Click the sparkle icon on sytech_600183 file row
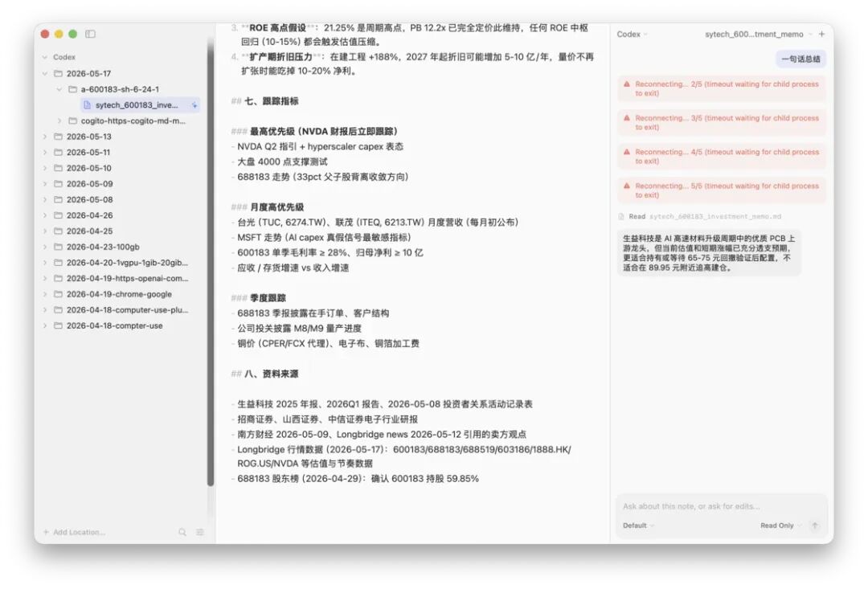The height and width of the screenshot is (589, 868). point(194,105)
